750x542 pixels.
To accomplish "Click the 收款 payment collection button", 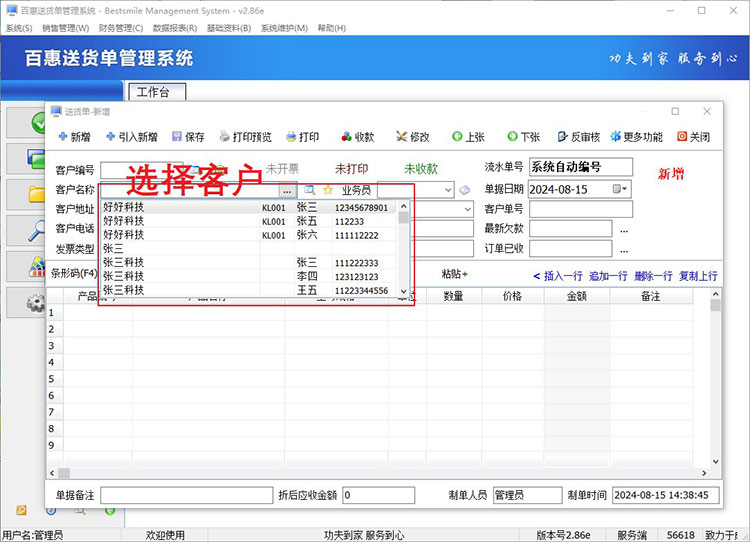I will [358, 137].
